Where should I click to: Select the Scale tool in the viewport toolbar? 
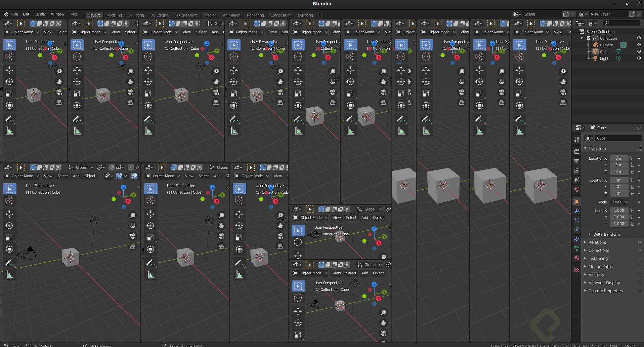(x=9, y=93)
